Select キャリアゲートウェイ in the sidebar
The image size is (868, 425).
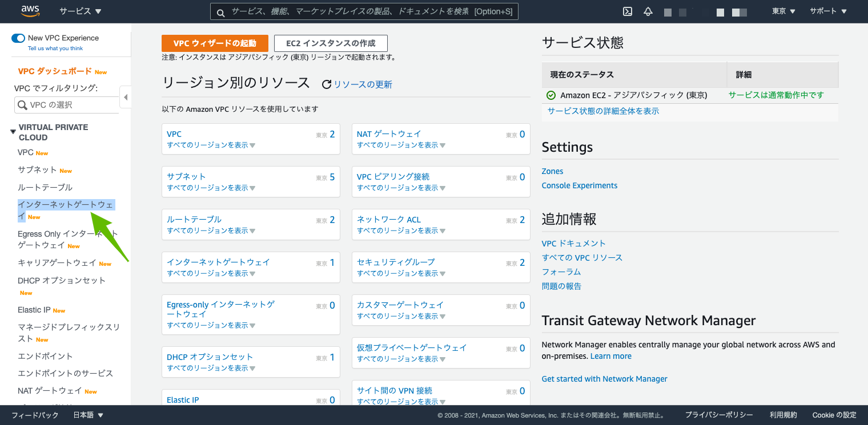(x=57, y=263)
